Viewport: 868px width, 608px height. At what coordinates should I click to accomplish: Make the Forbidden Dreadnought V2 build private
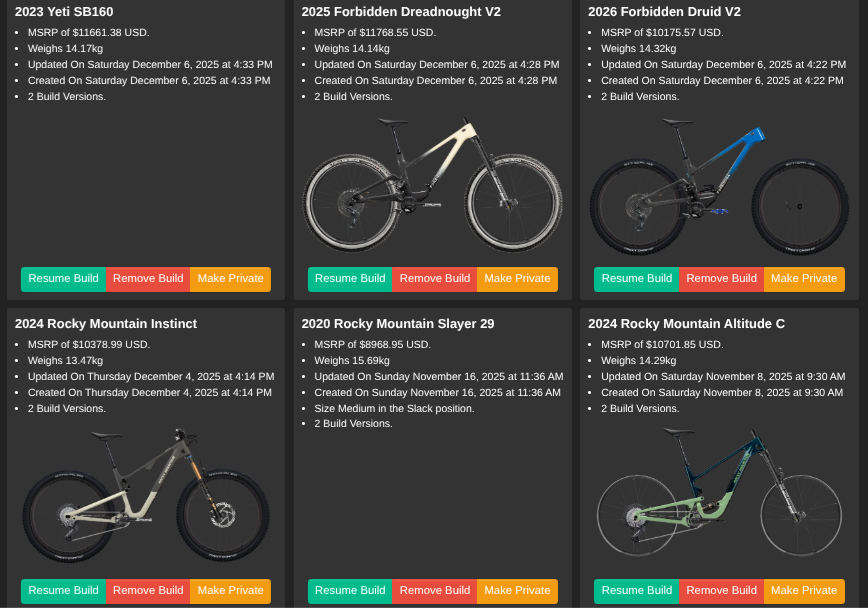click(517, 279)
